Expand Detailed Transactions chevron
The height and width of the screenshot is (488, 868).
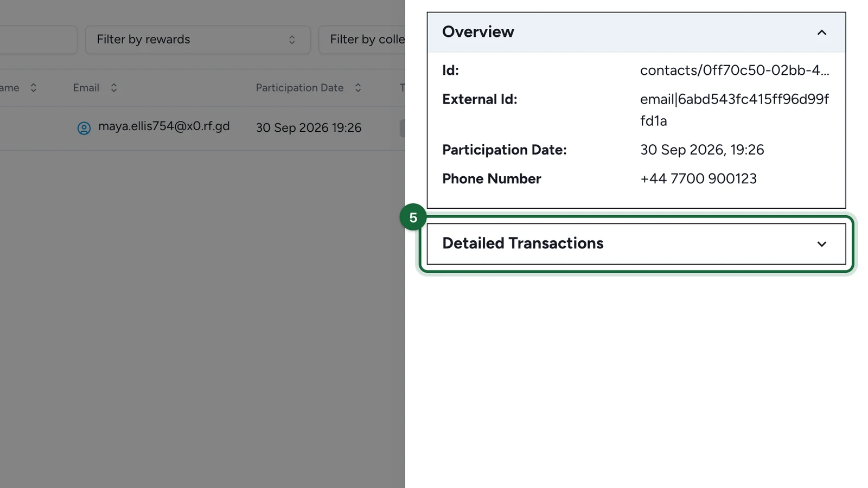pyautogui.click(x=821, y=244)
